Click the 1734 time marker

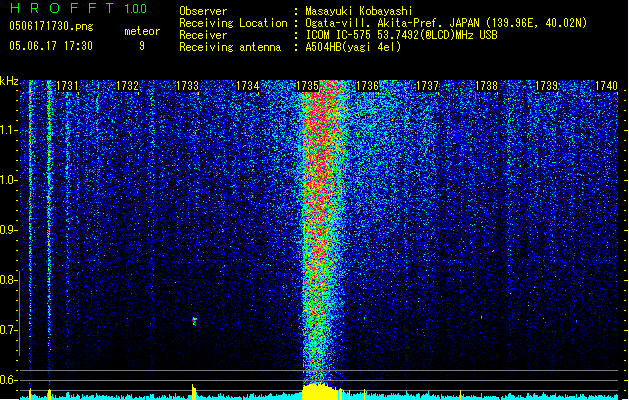[248, 86]
